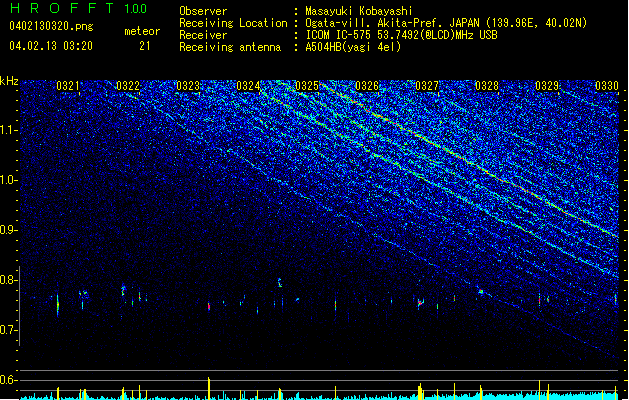Click the meteor label

[x=142, y=31]
